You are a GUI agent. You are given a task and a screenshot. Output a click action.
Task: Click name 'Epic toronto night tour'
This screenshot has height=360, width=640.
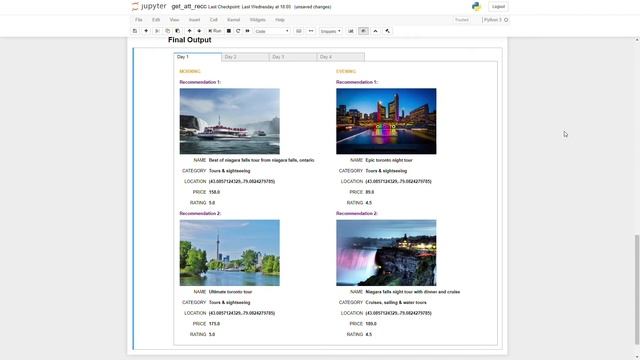point(389,160)
